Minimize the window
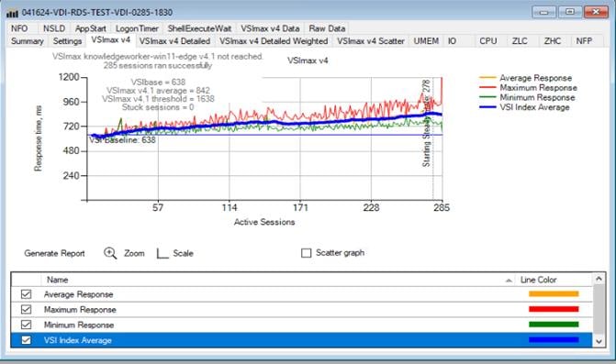 (x=543, y=12)
